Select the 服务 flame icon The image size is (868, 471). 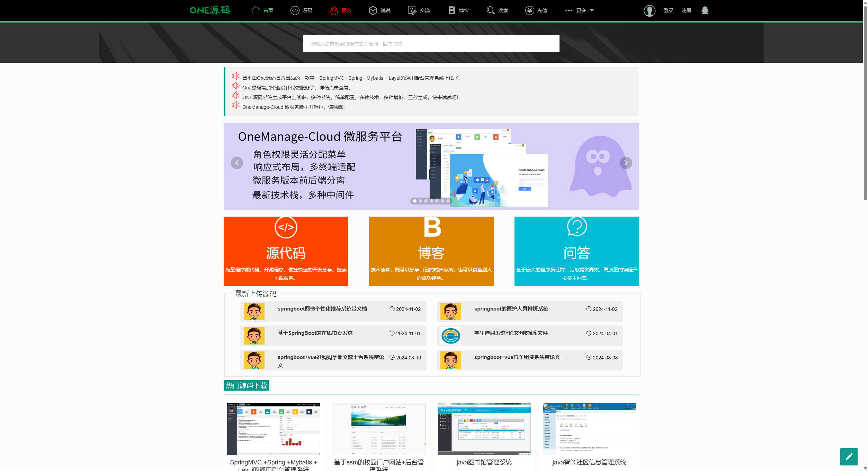[334, 10]
